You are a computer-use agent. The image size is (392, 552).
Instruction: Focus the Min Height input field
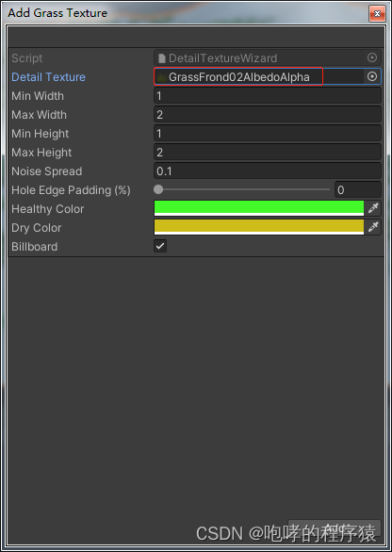(x=268, y=134)
